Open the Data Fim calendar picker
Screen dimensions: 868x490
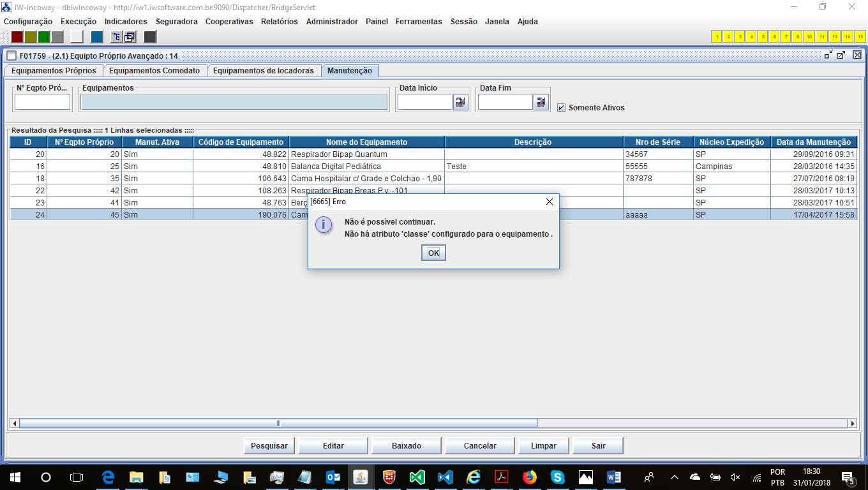click(541, 102)
